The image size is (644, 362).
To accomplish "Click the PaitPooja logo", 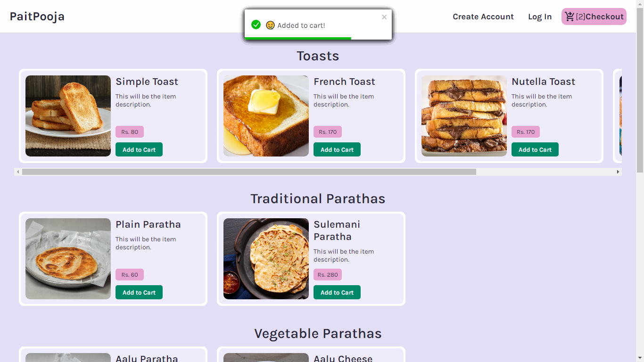I will 37,16.
